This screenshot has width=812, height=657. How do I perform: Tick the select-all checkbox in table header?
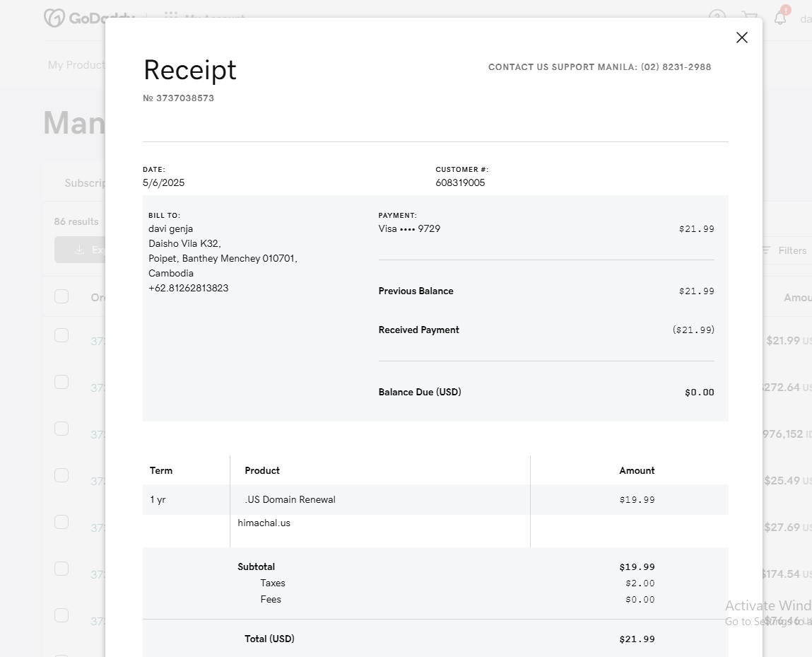pos(61,296)
